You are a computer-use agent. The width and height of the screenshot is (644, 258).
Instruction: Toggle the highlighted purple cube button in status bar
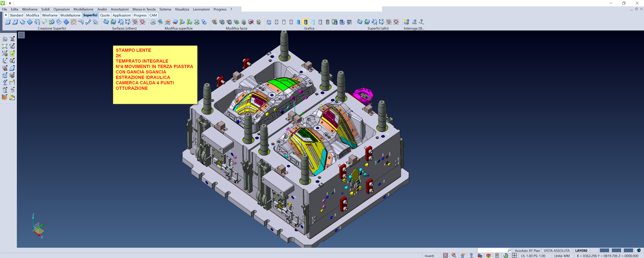click(x=488, y=256)
